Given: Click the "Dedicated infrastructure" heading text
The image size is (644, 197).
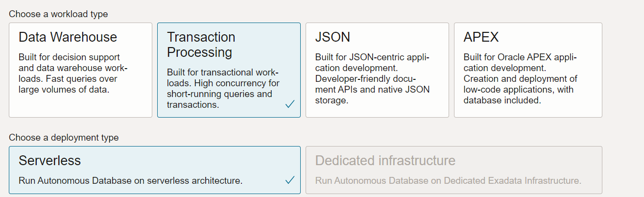Looking at the screenshot, I should [385, 161].
